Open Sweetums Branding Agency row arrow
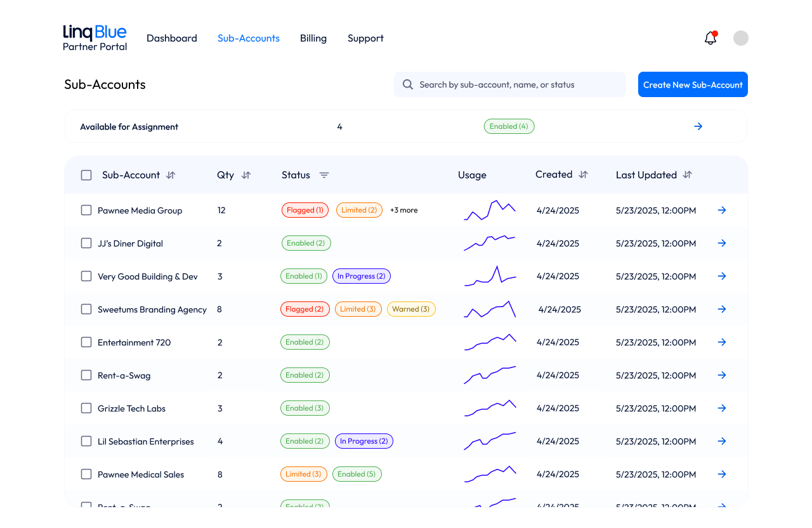 click(722, 309)
